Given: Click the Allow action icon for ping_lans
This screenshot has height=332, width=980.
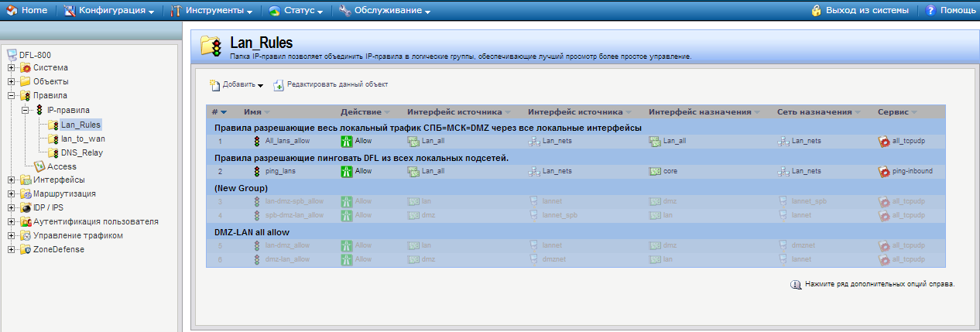Looking at the screenshot, I should (x=347, y=171).
